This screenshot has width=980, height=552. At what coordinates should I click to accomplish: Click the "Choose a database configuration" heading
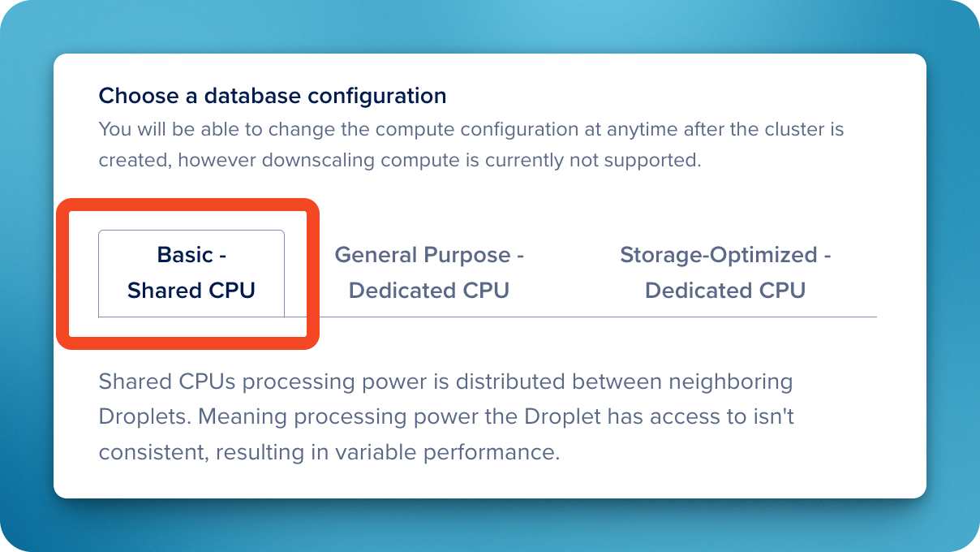(273, 96)
